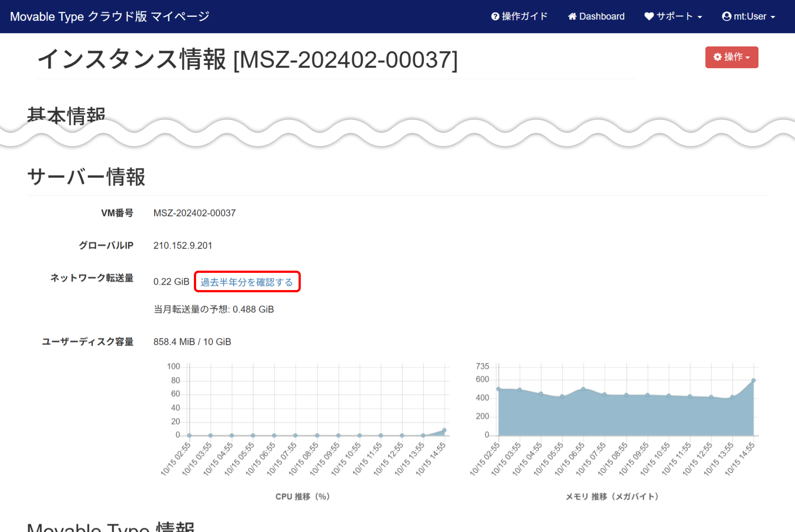Click the home icon next to Dashboard

(572, 17)
